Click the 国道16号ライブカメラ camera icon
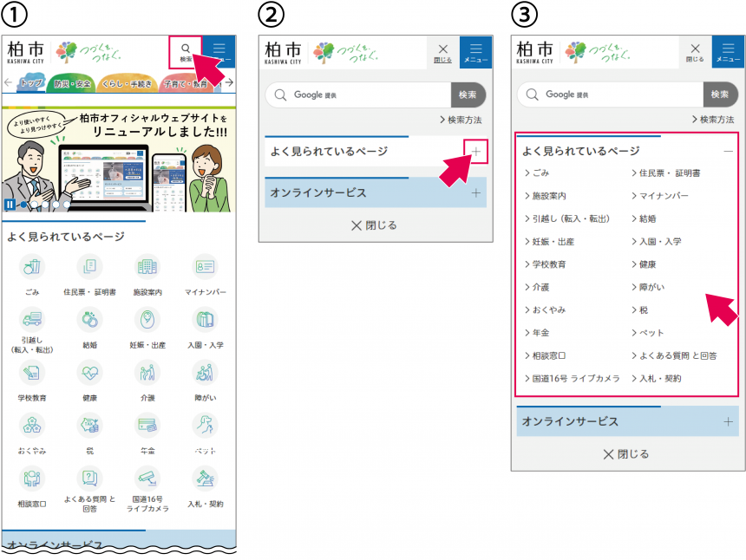Image resolution: width=746 pixels, height=560 pixels. 147,479
